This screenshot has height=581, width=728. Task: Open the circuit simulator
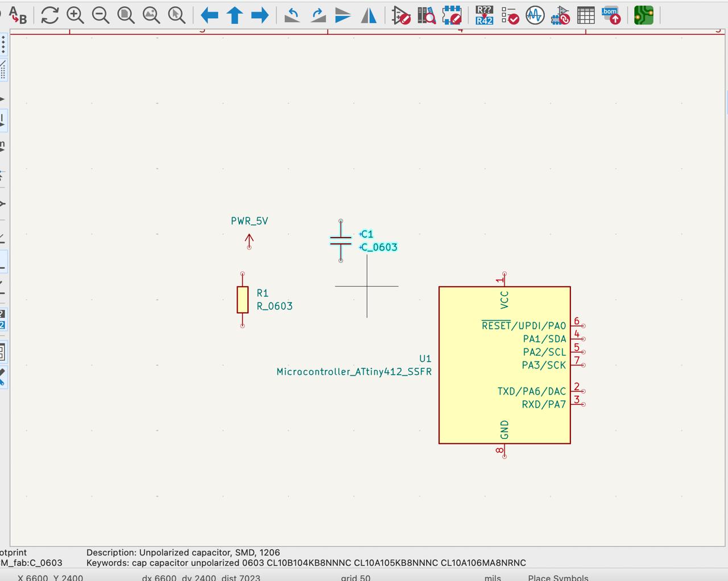click(x=535, y=15)
